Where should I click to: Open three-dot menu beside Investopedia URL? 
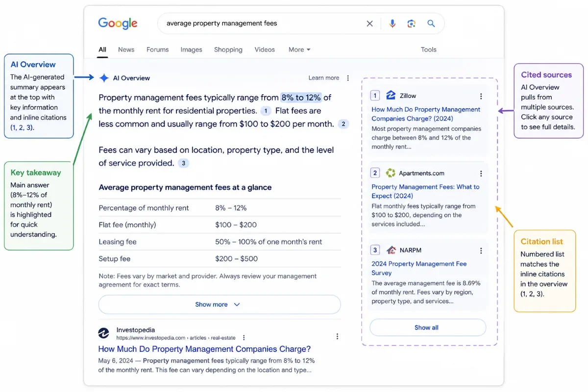(x=244, y=338)
